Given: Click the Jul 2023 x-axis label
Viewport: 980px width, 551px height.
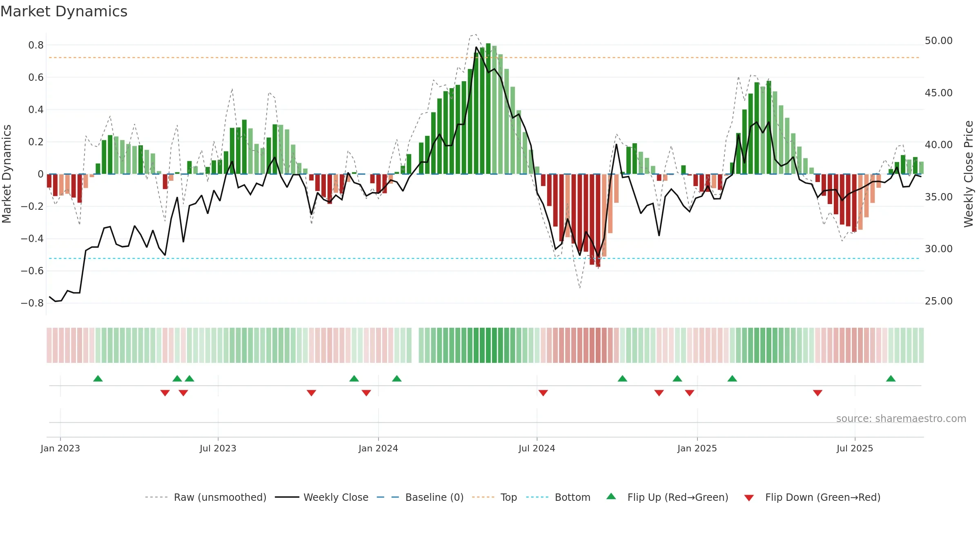Looking at the screenshot, I should coord(218,448).
